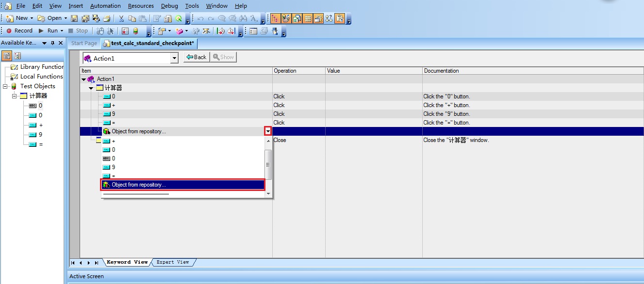Click the Redo arrow icon
The width and height of the screenshot is (644, 284).
point(211,18)
